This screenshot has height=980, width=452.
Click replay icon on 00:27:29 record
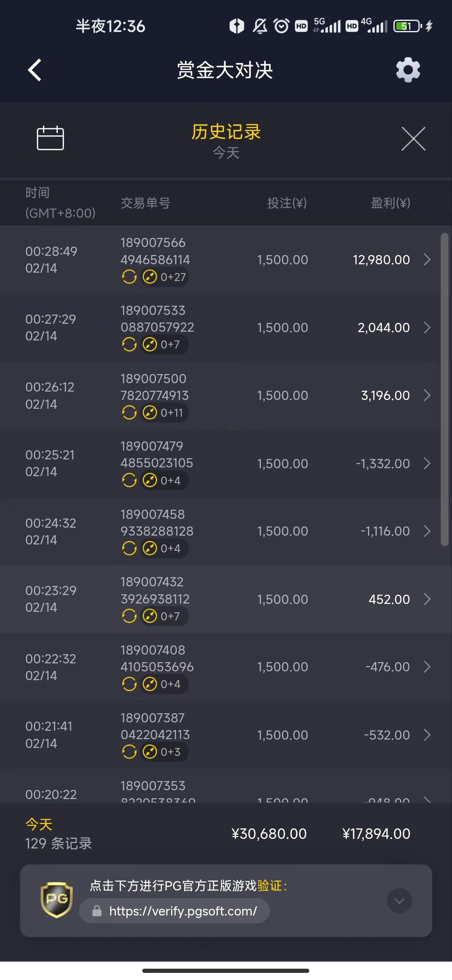pos(129,345)
